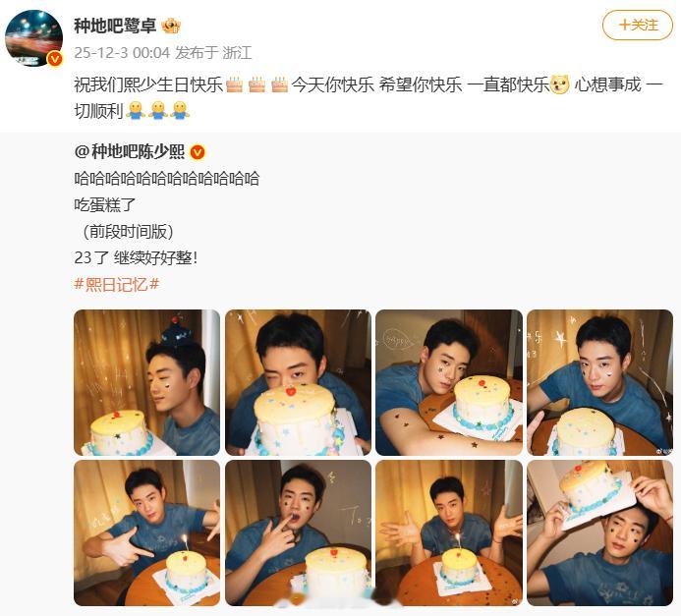This screenshot has width=681, height=616.
Task: Click the doge emoji in post text
Action: pos(560,84)
